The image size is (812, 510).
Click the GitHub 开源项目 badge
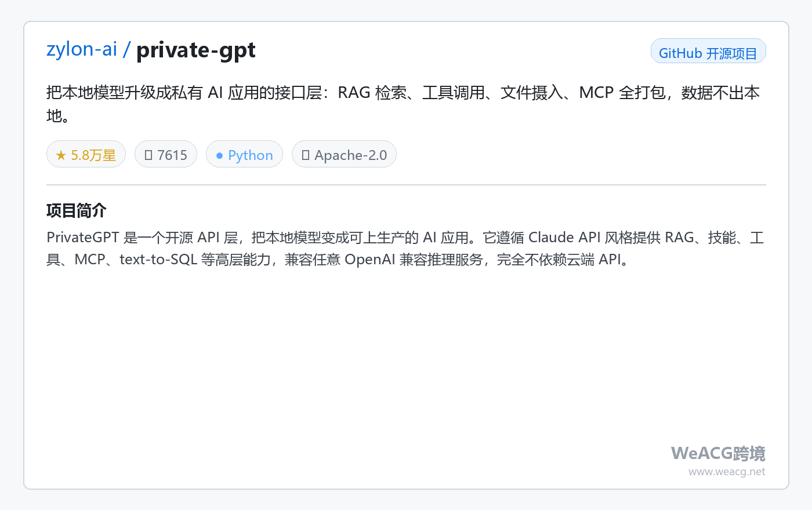click(x=708, y=51)
